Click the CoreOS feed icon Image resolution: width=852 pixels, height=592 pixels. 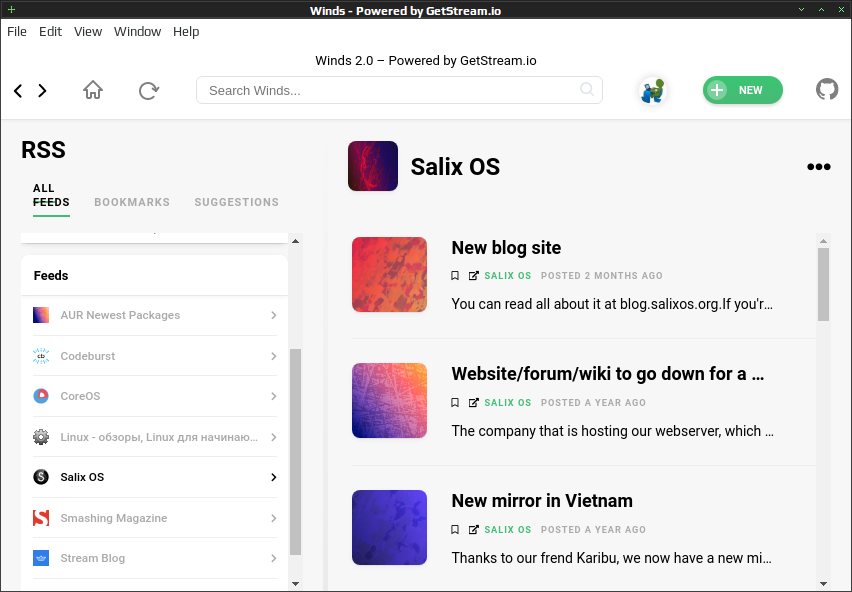pyautogui.click(x=41, y=396)
